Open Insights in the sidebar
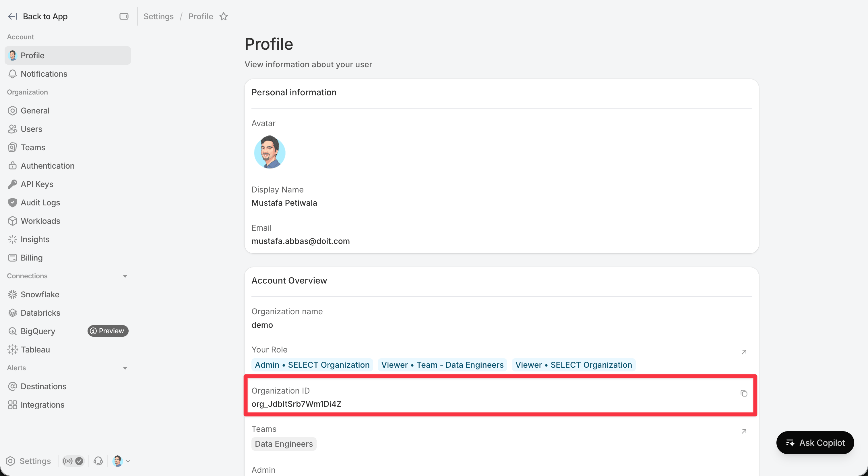 click(x=68, y=239)
